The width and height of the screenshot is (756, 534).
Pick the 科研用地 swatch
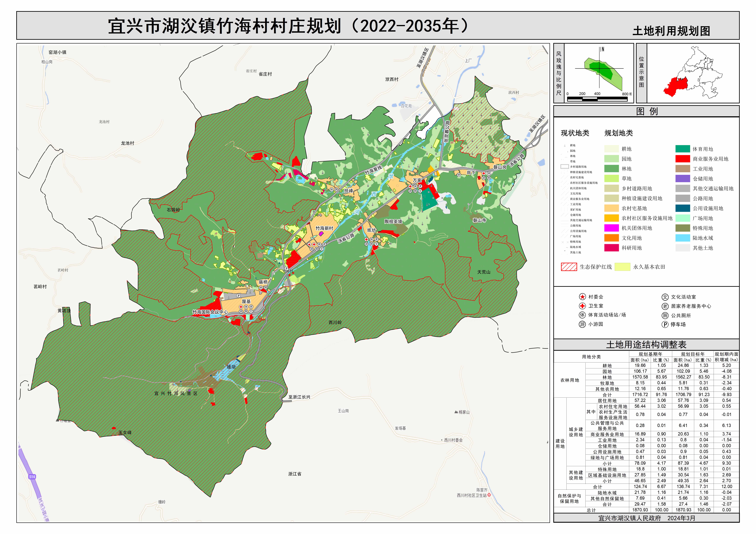click(x=612, y=248)
